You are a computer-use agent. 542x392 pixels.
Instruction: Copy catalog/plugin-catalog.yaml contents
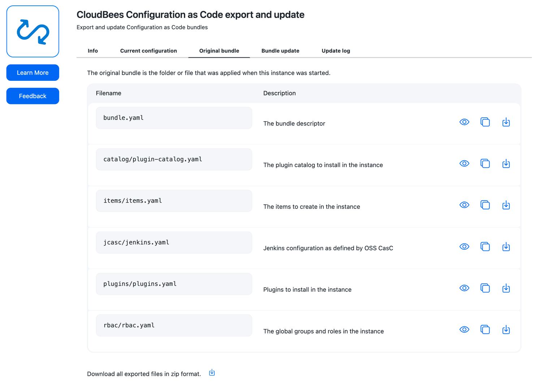[485, 164]
